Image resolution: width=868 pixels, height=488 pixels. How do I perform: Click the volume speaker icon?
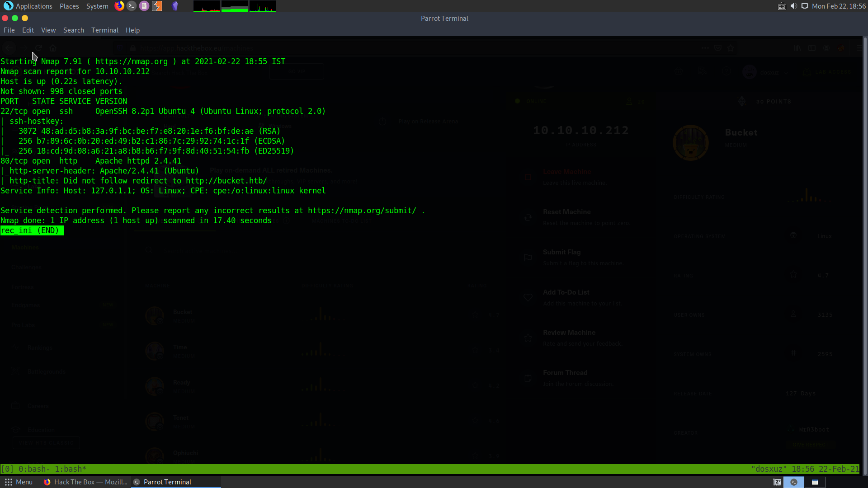tap(793, 6)
